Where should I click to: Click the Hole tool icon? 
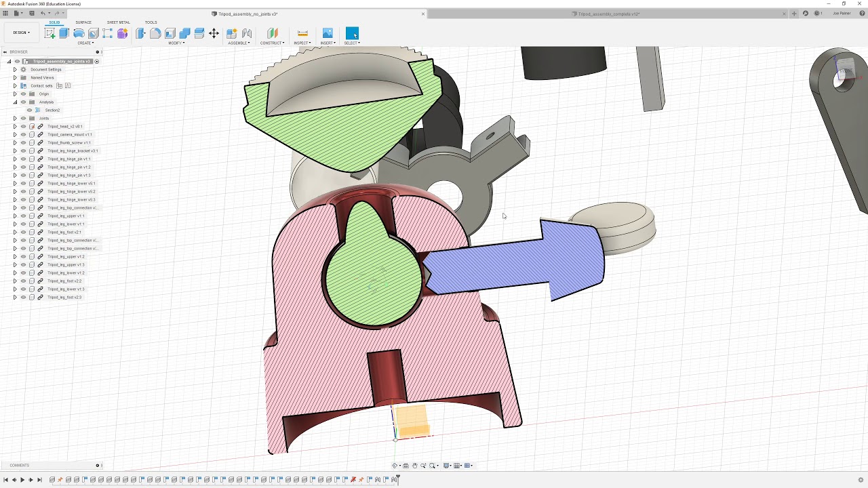coord(93,33)
